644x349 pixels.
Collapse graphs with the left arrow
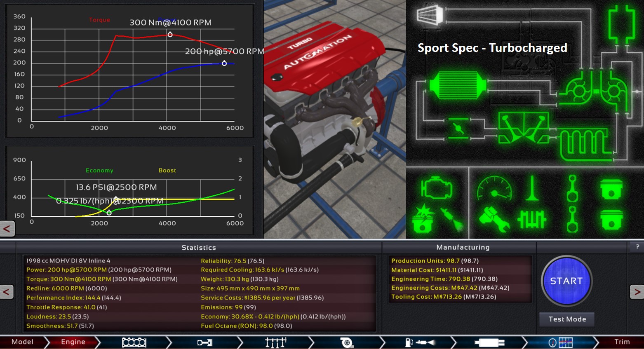pyautogui.click(x=7, y=229)
